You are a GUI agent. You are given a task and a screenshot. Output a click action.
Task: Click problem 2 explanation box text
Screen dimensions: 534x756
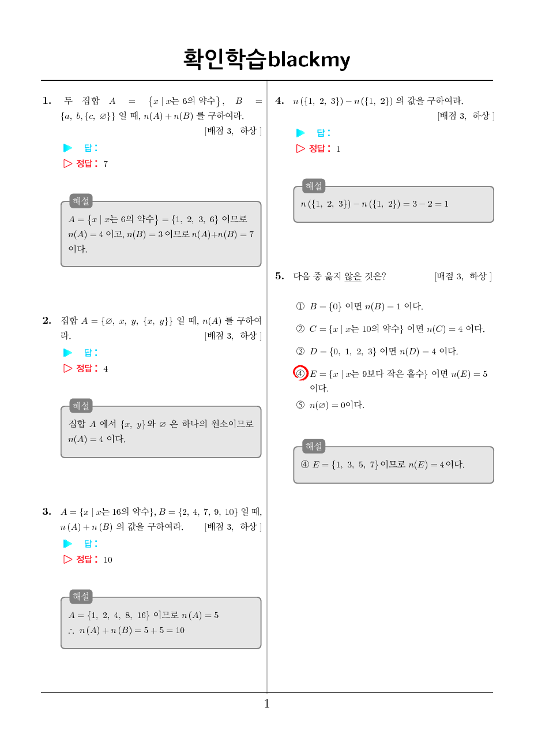[x=161, y=431]
